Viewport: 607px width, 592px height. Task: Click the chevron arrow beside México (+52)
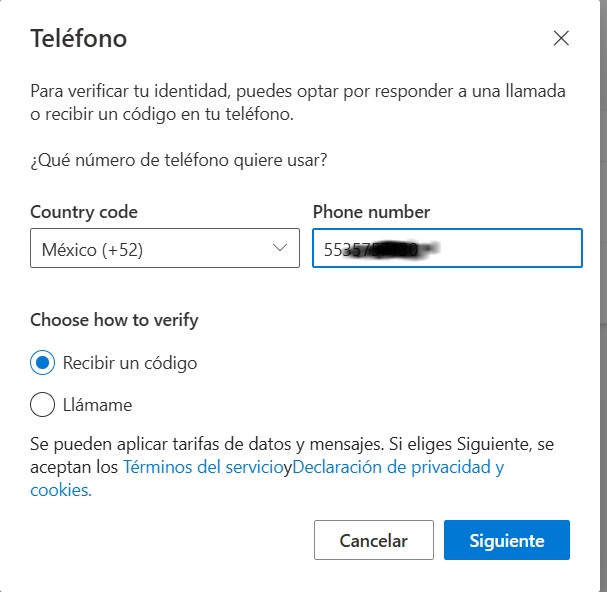click(280, 249)
